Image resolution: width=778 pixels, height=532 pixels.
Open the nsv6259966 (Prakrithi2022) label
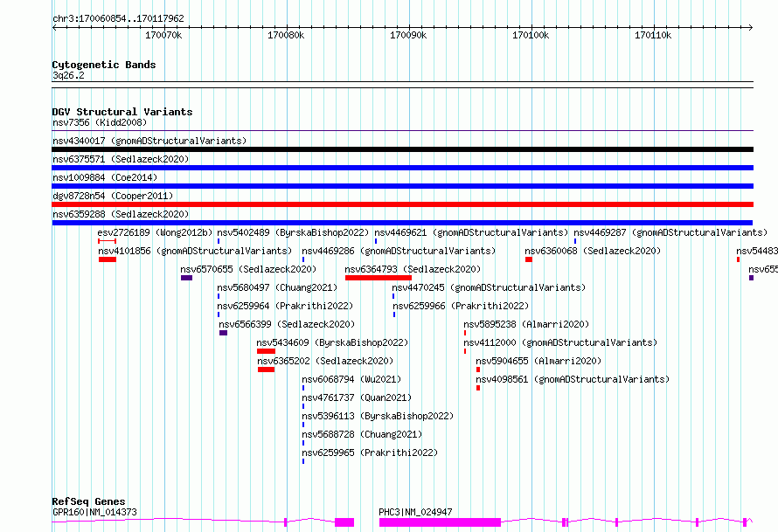[461, 306]
